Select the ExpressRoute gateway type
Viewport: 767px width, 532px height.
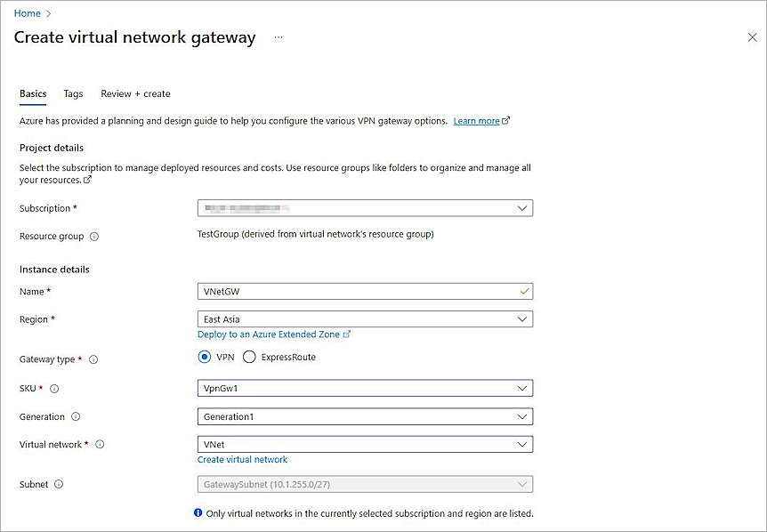click(249, 359)
